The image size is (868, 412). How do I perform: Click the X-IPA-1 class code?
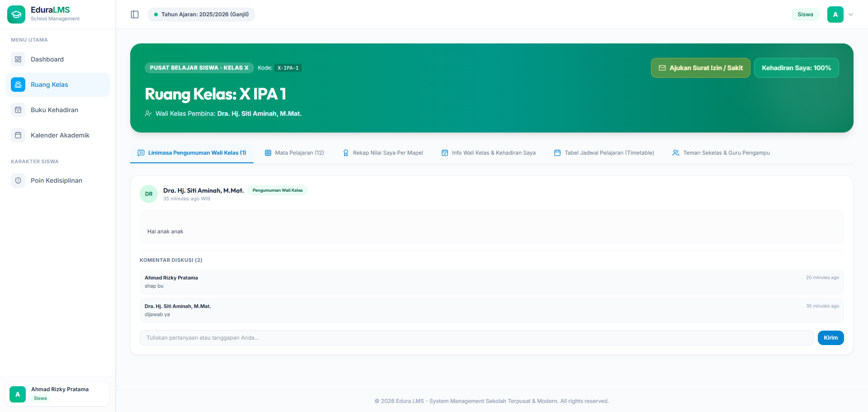tap(288, 68)
